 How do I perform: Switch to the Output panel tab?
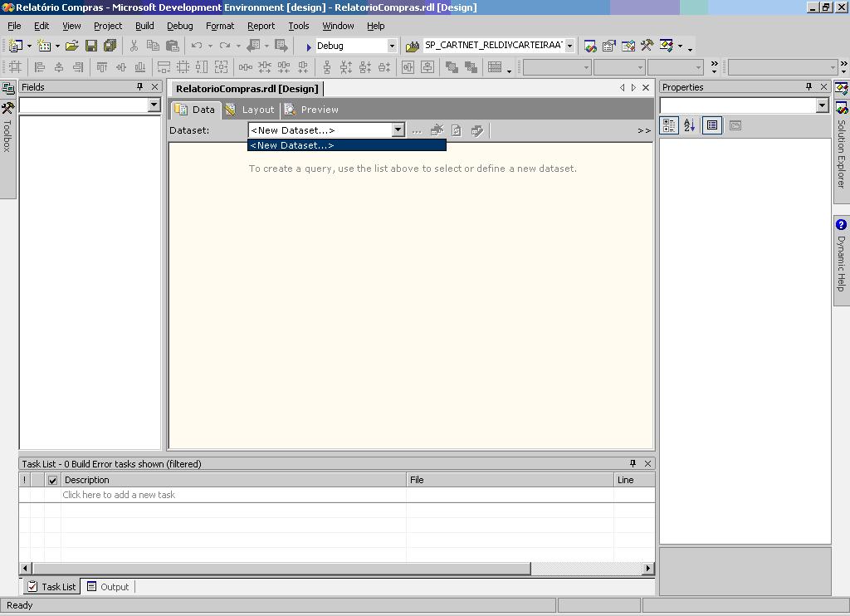[108, 587]
